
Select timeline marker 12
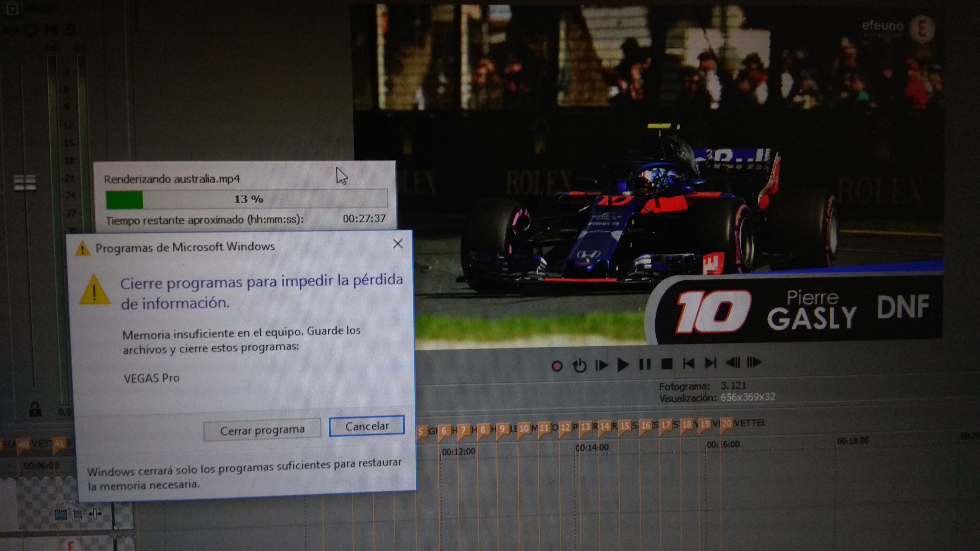coord(565,428)
